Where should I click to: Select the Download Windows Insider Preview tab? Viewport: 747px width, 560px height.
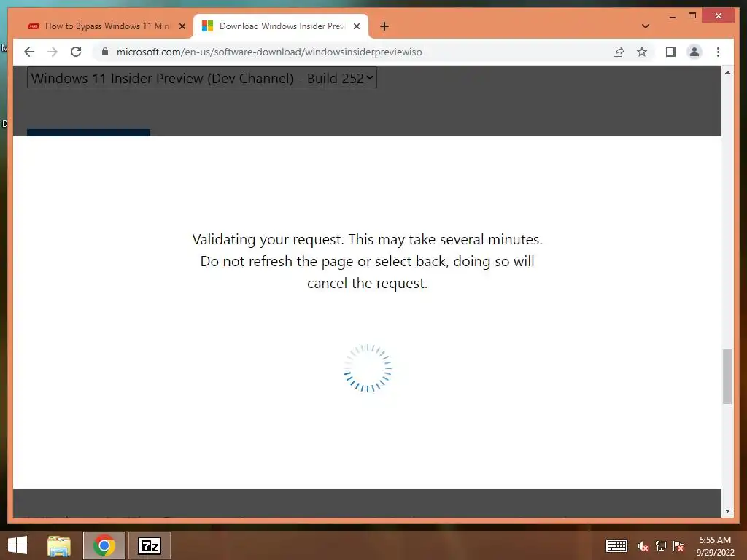(x=282, y=26)
